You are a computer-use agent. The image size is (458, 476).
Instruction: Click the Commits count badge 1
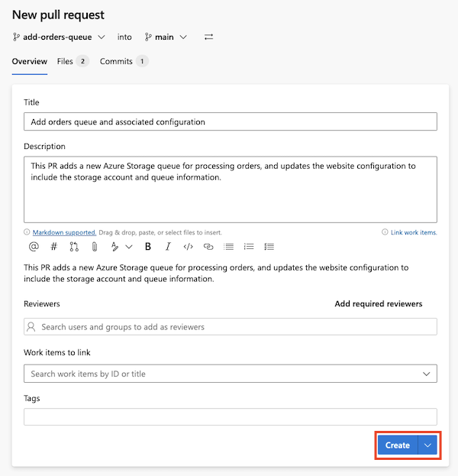click(x=142, y=61)
